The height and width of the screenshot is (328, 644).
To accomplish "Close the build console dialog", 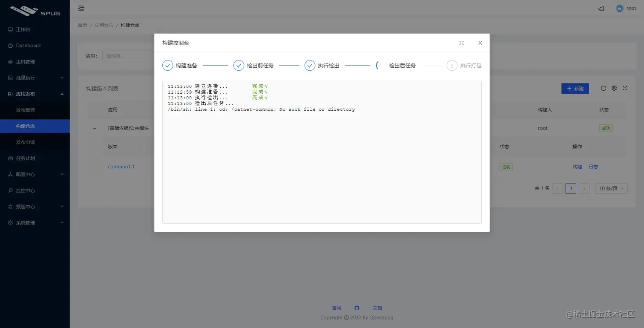I will 480,43.
